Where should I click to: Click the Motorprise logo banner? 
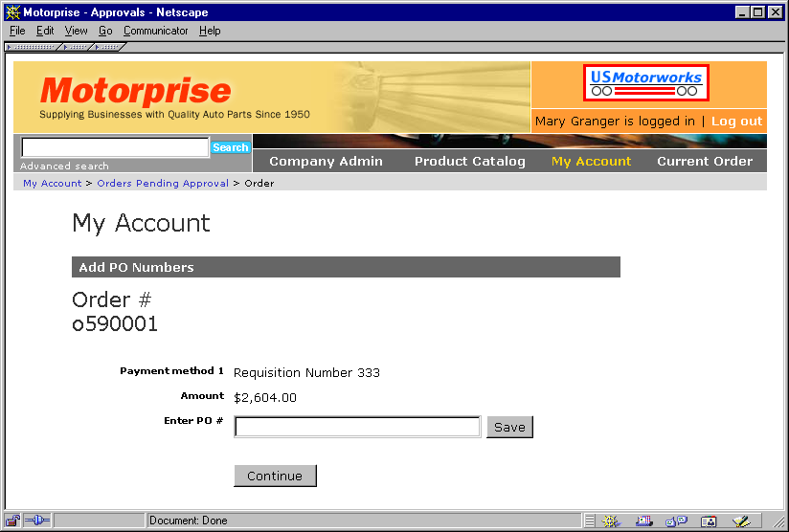coord(272,97)
